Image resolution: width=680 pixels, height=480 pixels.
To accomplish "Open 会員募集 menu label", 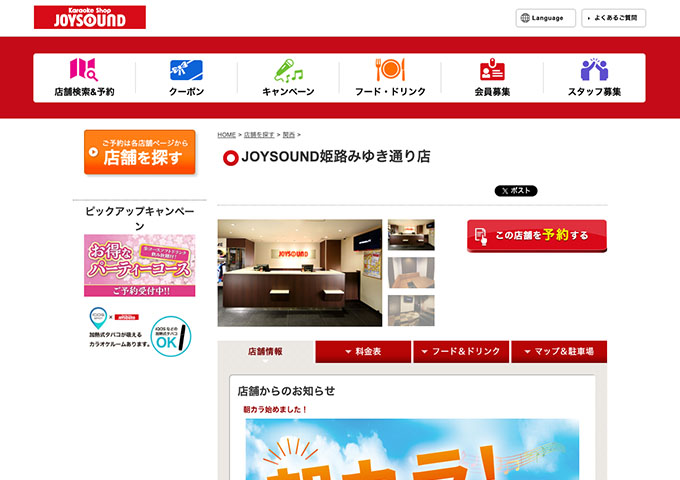I will [492, 92].
